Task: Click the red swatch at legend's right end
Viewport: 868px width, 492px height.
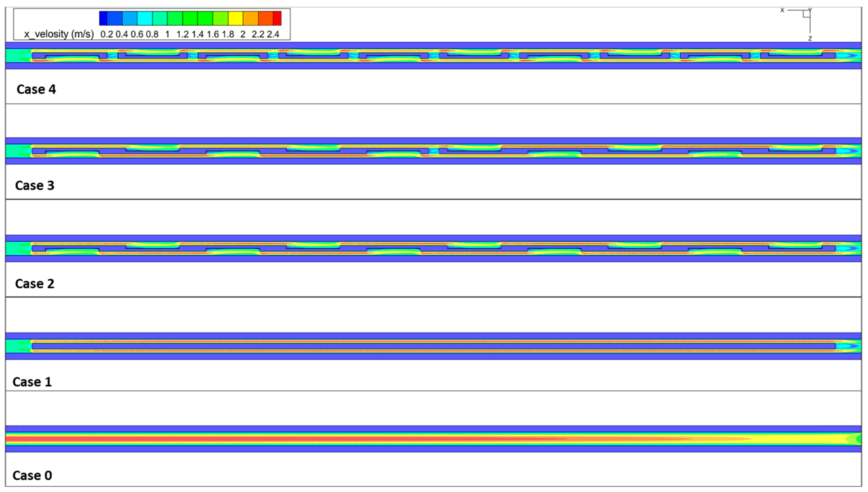Action: click(277, 18)
